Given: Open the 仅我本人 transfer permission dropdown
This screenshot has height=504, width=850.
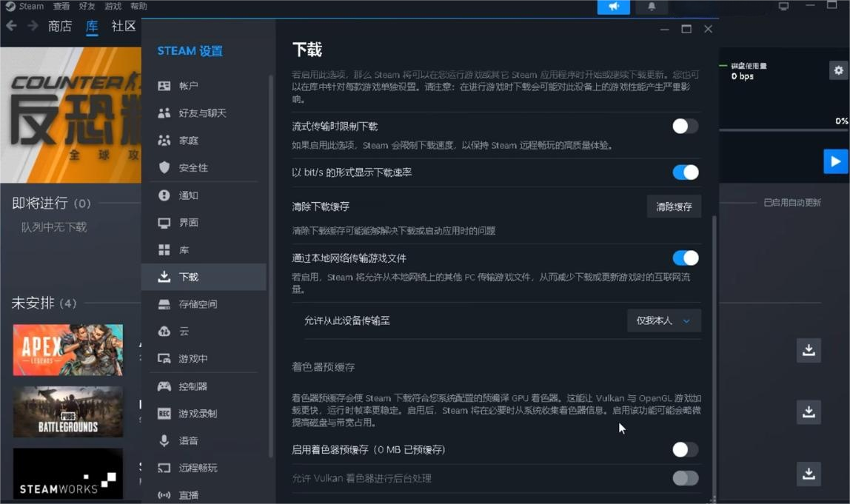Looking at the screenshot, I should tap(663, 320).
